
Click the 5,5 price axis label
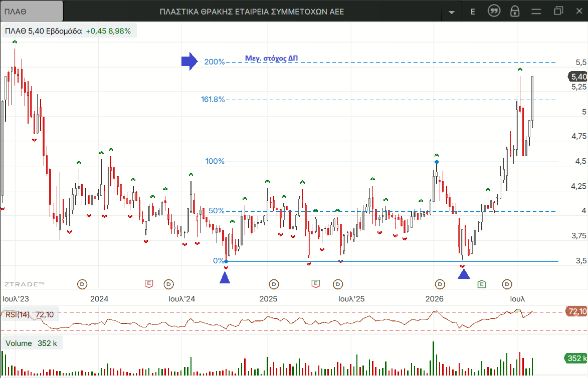[581, 62]
